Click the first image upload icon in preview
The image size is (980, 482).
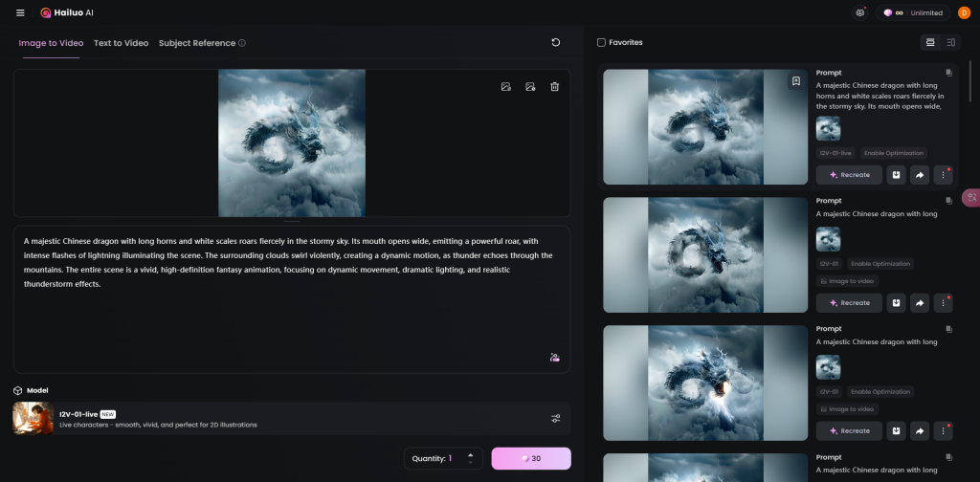(505, 87)
